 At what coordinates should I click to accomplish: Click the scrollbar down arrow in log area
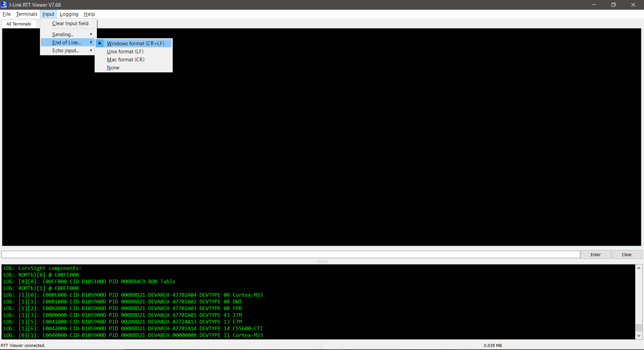639,336
